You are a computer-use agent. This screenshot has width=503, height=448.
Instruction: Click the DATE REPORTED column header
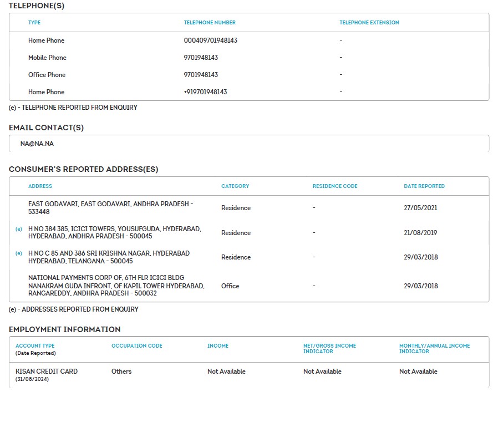(424, 186)
